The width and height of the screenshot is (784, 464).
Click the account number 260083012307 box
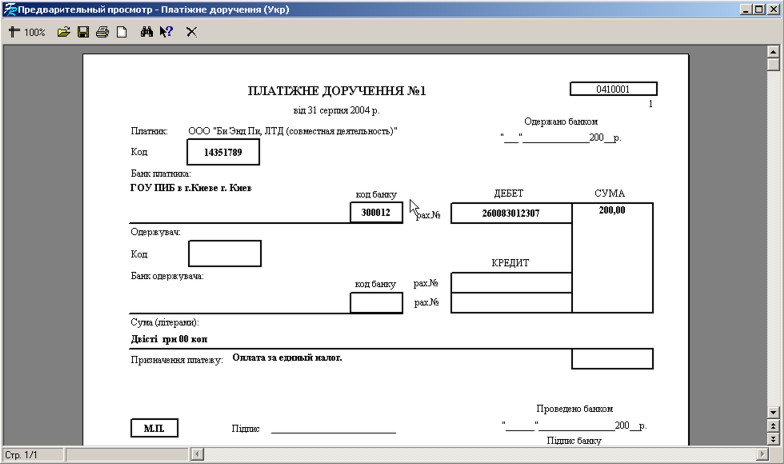pos(511,213)
